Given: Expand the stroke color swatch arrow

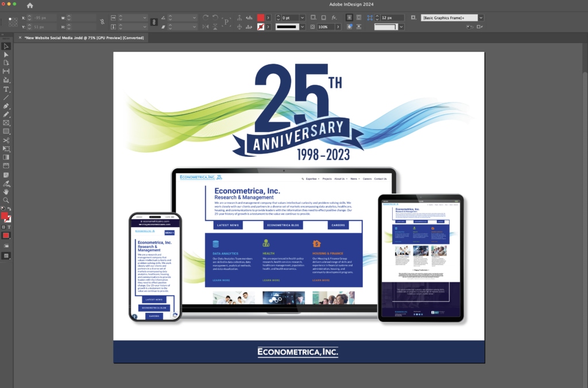Looking at the screenshot, I should 269,26.
